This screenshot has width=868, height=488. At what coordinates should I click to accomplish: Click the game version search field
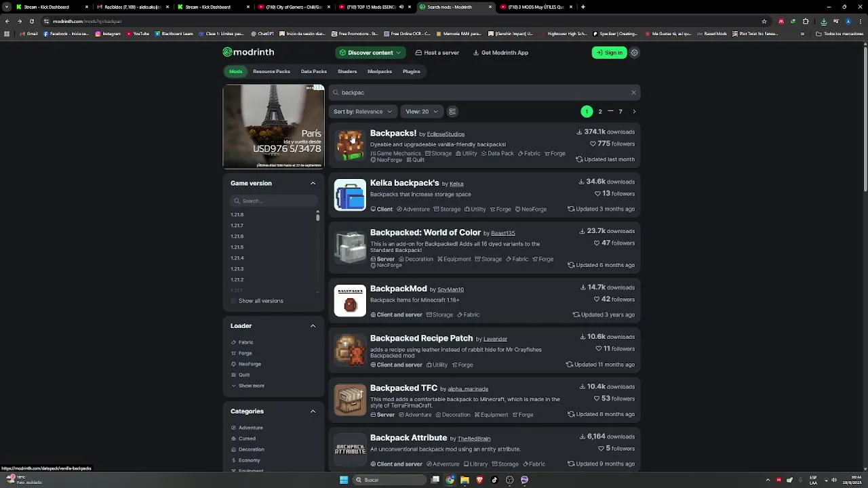(x=273, y=201)
